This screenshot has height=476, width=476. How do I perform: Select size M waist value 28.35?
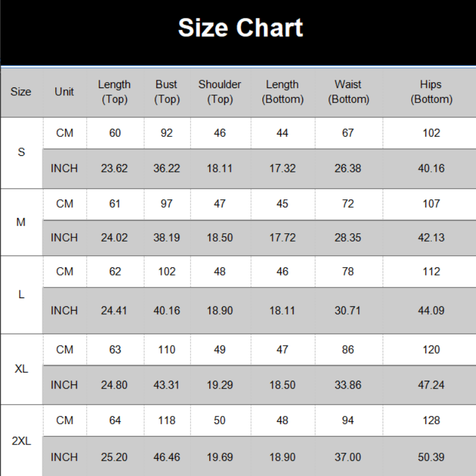point(348,238)
